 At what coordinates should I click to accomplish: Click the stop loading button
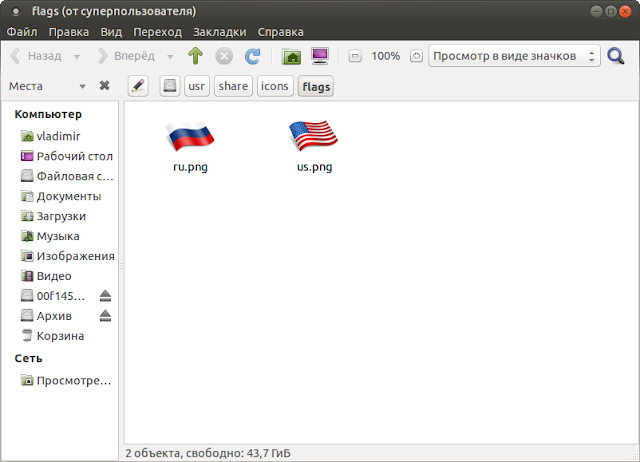[x=224, y=56]
